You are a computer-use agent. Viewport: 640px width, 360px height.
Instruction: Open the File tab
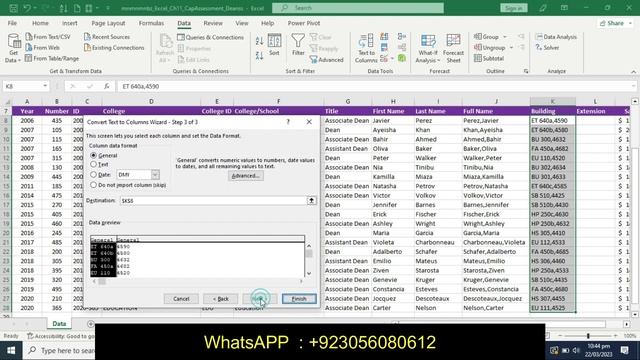[x=12, y=23]
